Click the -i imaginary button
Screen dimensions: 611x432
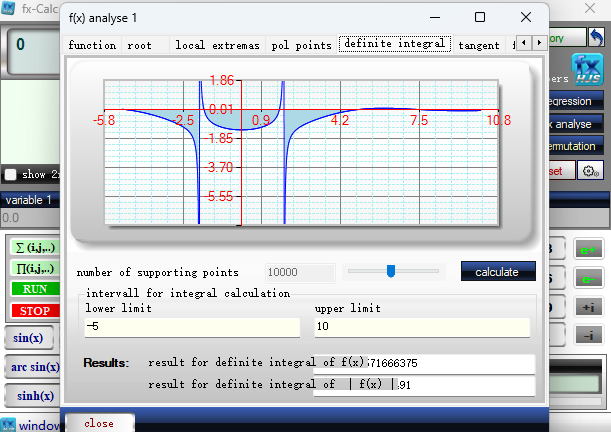(588, 335)
